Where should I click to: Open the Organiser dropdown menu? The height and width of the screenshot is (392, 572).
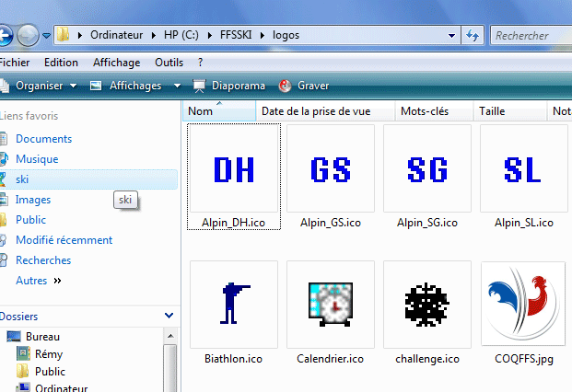coord(44,86)
